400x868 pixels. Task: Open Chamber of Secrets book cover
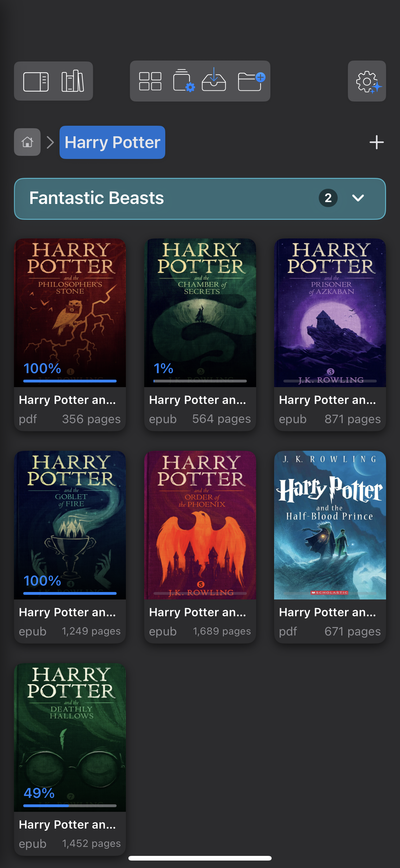tap(200, 310)
